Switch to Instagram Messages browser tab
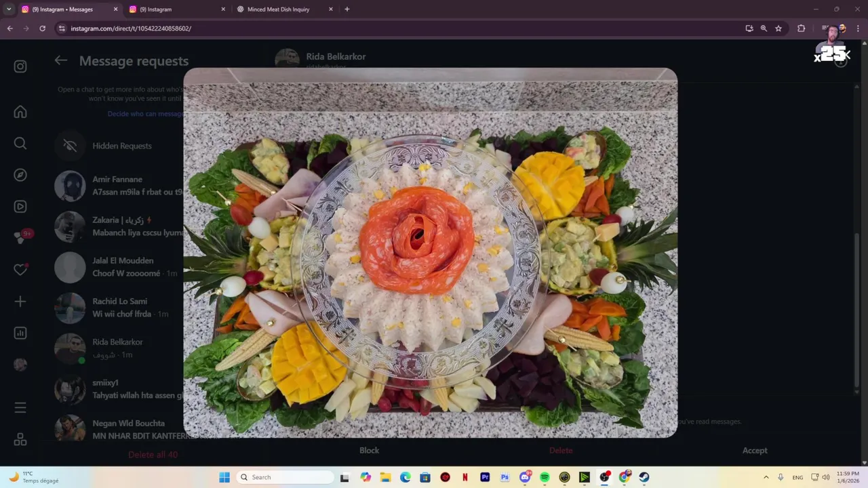The height and width of the screenshot is (488, 868). [x=68, y=9]
